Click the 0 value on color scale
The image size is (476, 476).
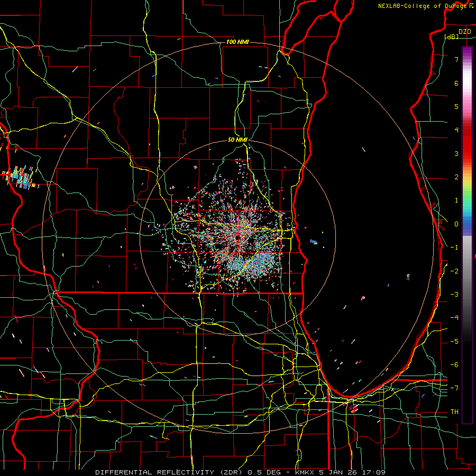[x=456, y=224]
